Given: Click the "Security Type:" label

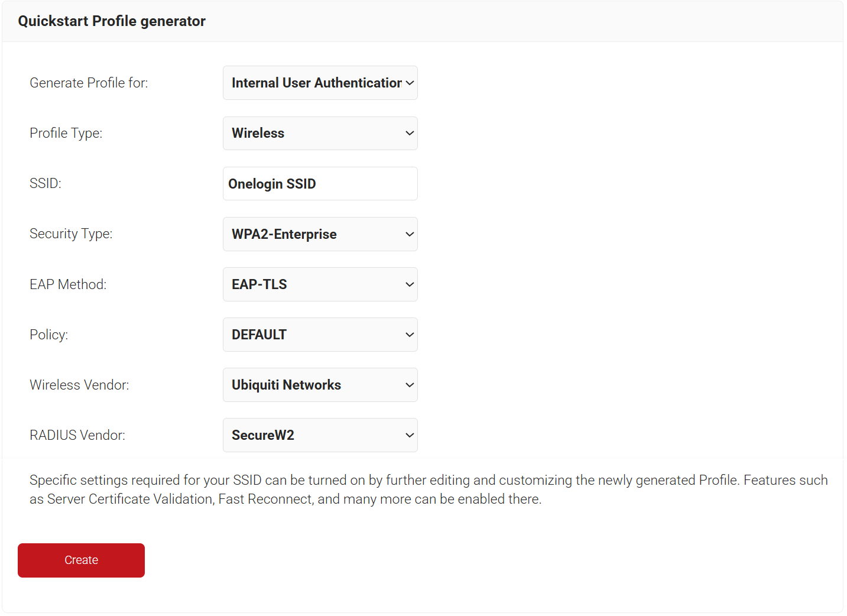Looking at the screenshot, I should click(x=71, y=234).
